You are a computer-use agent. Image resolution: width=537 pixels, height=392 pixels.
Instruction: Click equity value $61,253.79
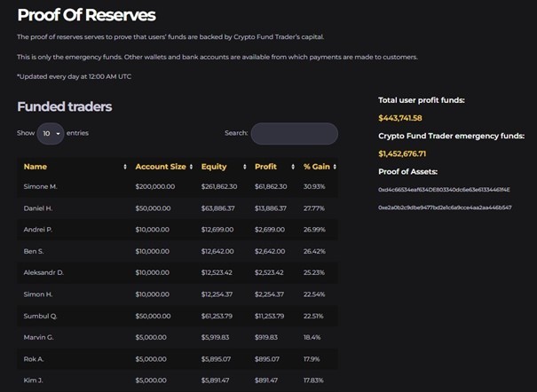tap(217, 316)
